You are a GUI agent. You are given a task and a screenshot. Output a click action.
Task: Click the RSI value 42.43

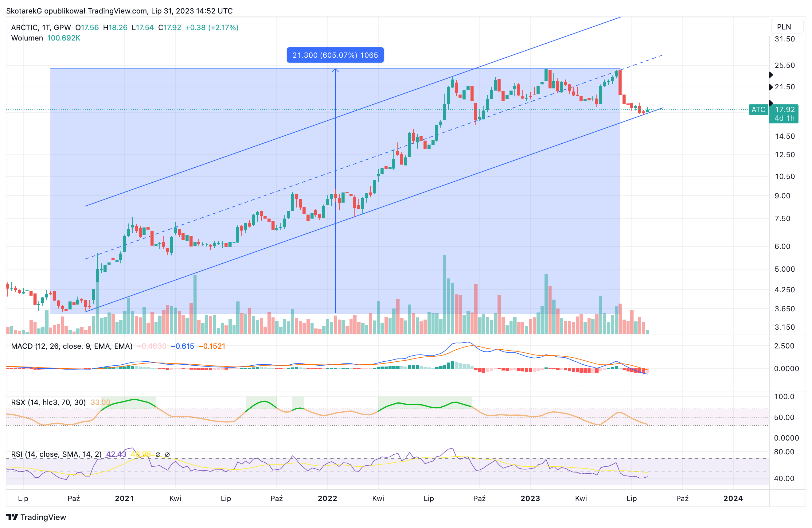click(116, 454)
